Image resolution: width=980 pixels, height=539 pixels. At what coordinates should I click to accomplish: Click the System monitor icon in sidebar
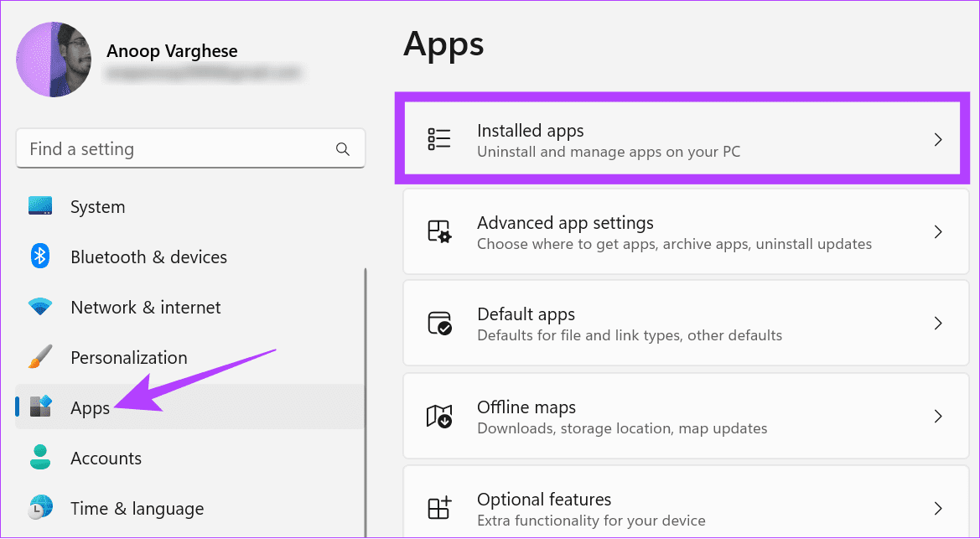coord(40,206)
